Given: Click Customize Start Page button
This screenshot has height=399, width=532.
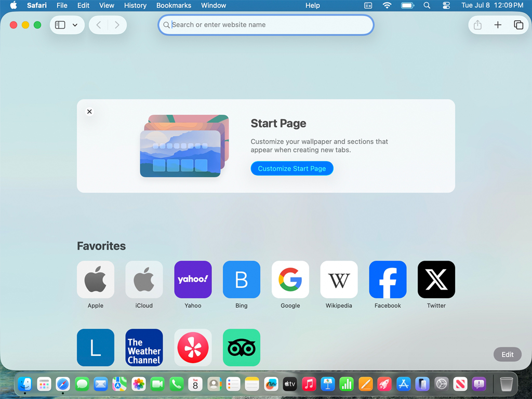Looking at the screenshot, I should click(x=292, y=168).
